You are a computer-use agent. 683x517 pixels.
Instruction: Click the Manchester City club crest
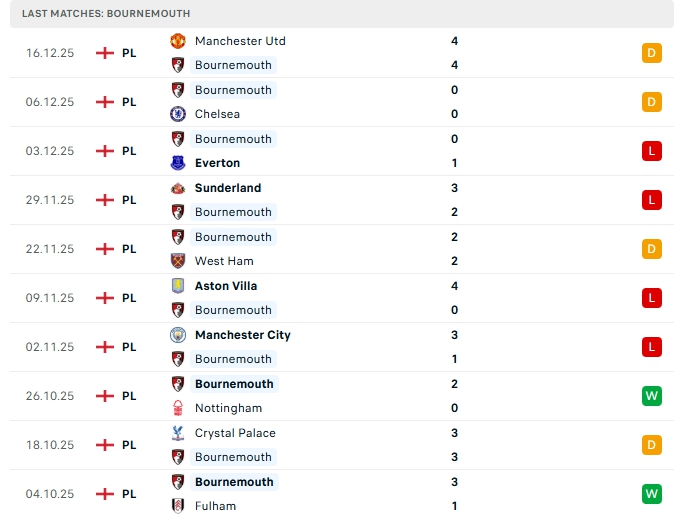[178, 335]
